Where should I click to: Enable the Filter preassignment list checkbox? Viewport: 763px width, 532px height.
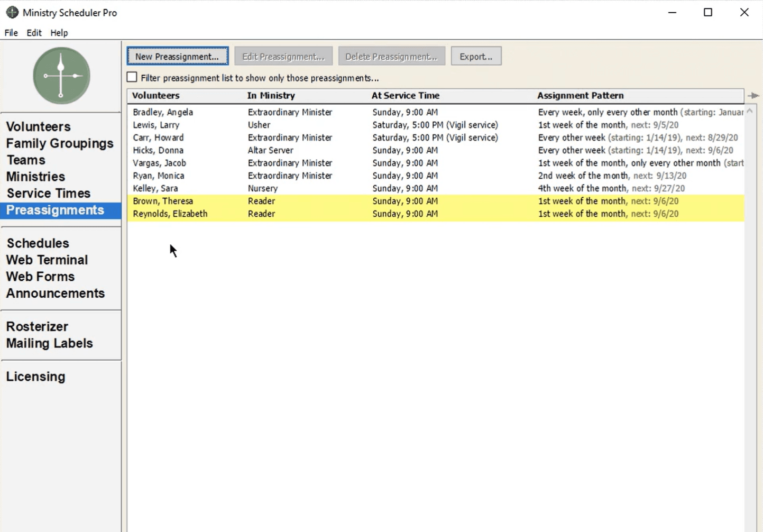tap(132, 77)
